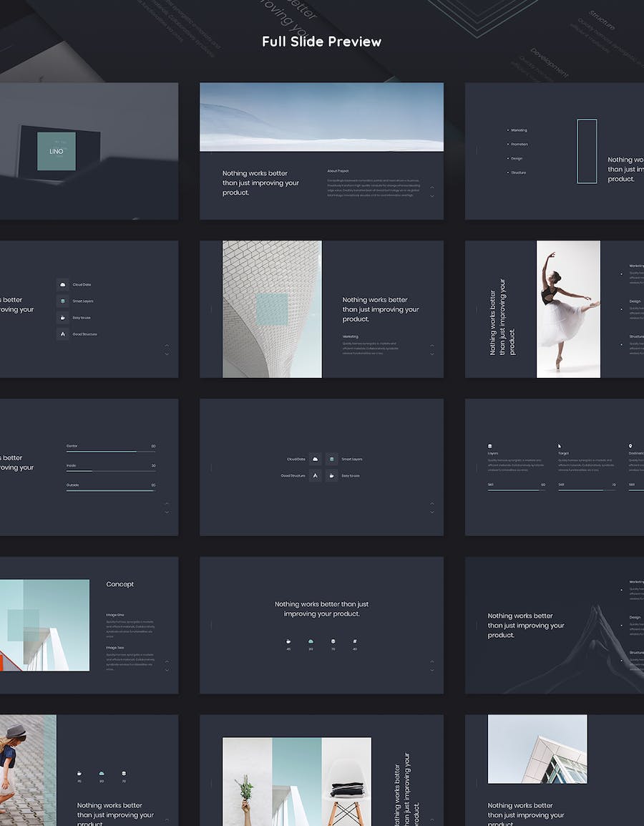Click the Marketing bullet item in the list
Screen dimensions: 644x826
coord(518,130)
